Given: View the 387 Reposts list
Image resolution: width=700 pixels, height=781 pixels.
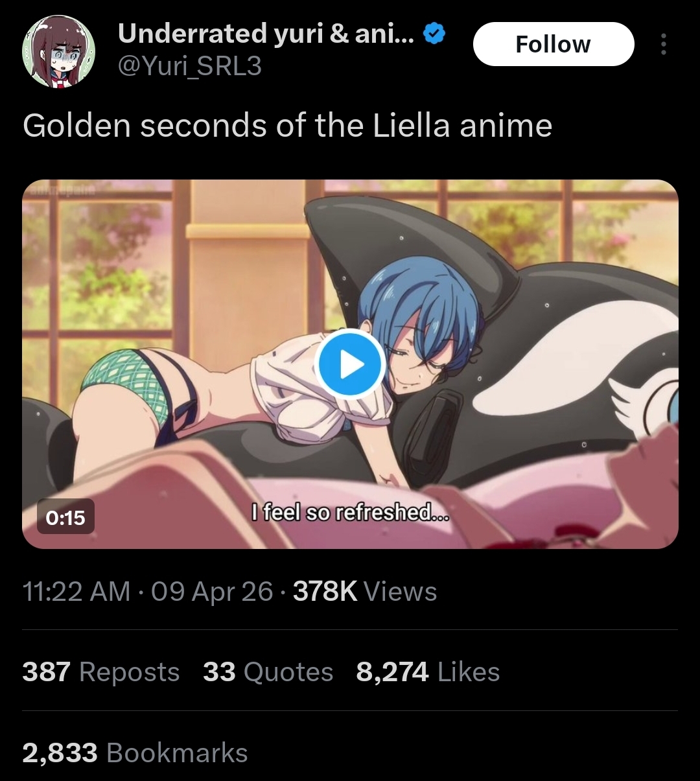Looking at the screenshot, I should point(101,672).
